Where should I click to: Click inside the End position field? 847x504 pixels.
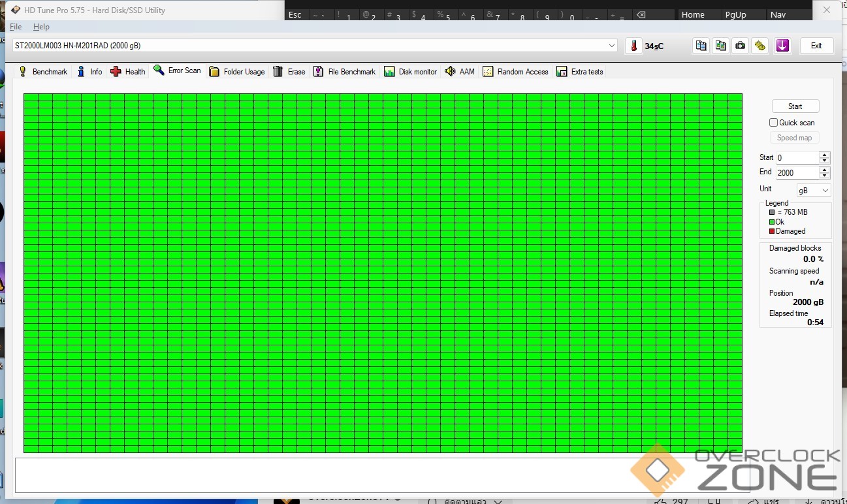(797, 173)
